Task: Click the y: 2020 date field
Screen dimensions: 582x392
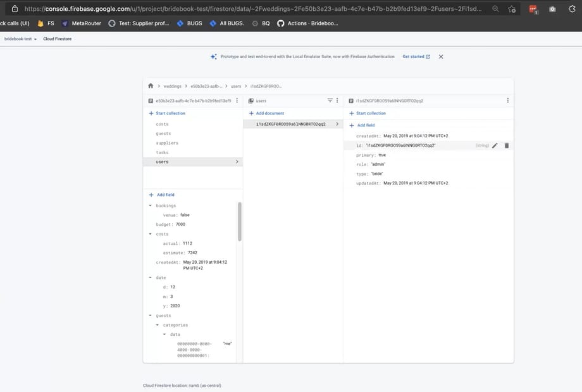Action: 171,306
